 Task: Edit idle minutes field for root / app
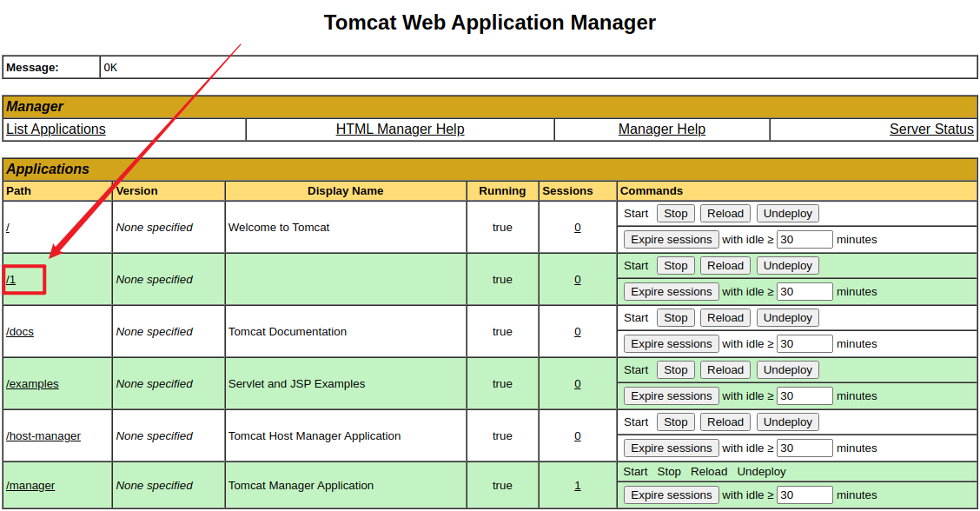(805, 240)
